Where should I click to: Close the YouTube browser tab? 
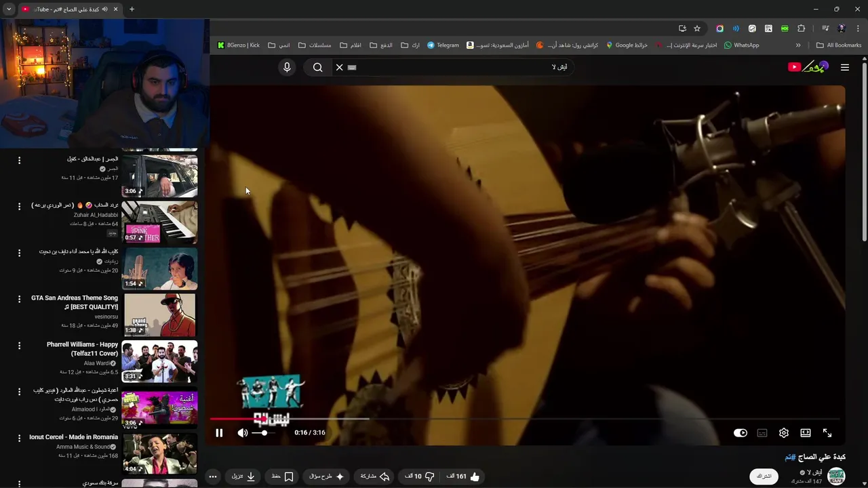(116, 9)
